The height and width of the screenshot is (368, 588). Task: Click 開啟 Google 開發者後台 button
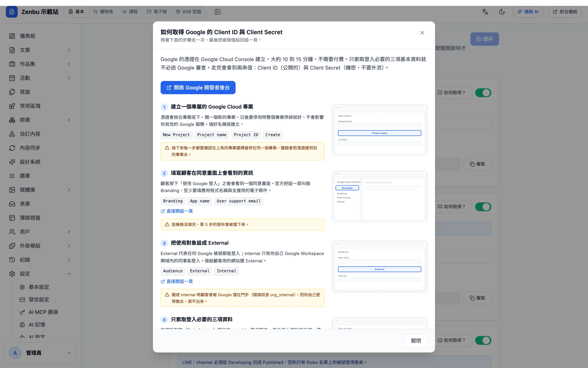click(198, 88)
